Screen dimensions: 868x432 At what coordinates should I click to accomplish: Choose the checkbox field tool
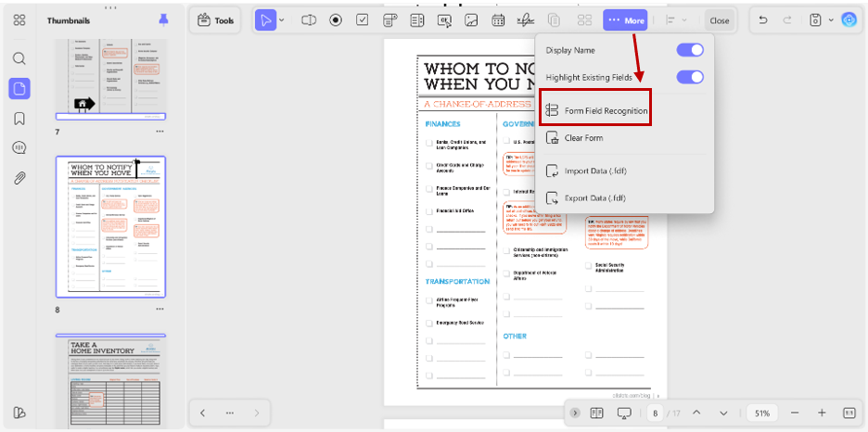coord(363,20)
